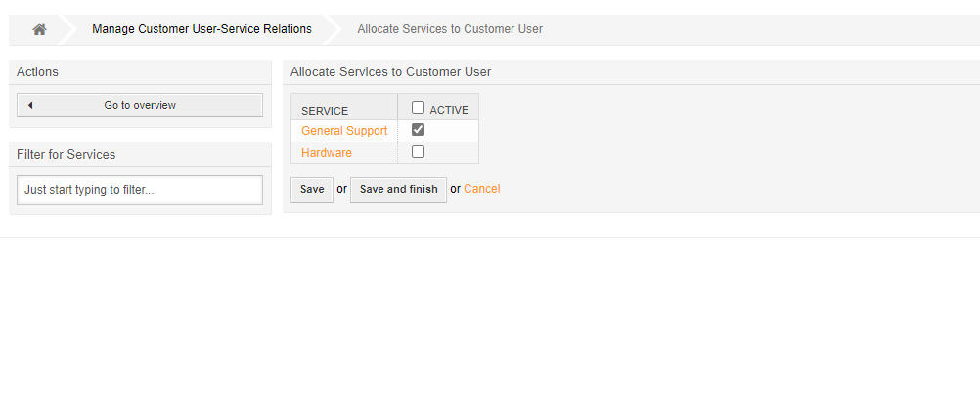Open Manage Customer User-Service Relations breadcrumb
980x413 pixels.
(201, 29)
